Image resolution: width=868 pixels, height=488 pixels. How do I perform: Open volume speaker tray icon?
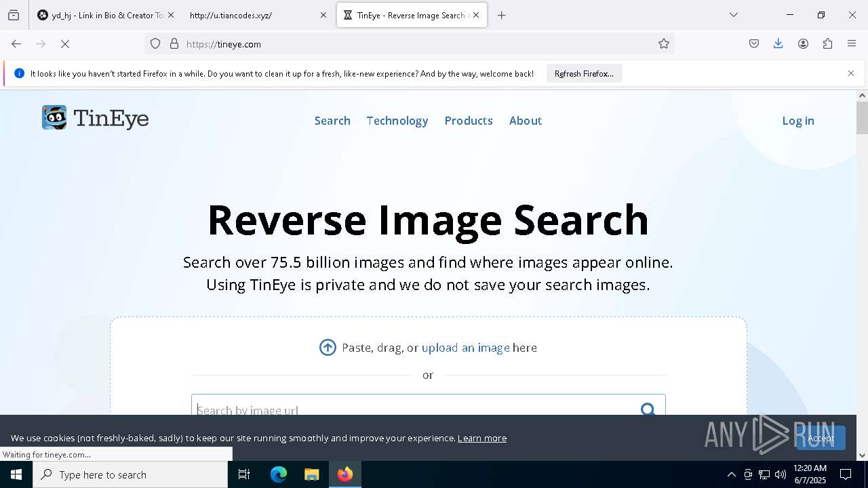pos(781,474)
